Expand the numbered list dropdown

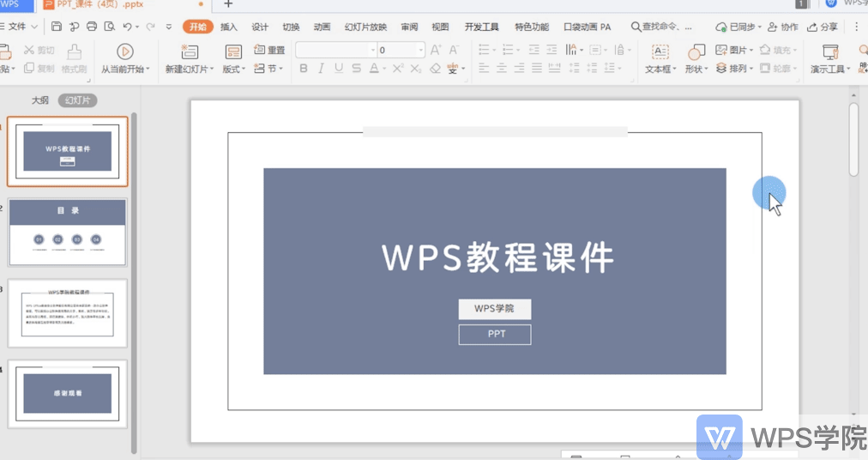pos(518,51)
